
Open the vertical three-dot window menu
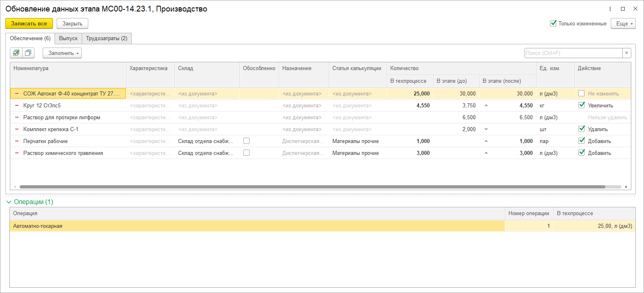610,9
